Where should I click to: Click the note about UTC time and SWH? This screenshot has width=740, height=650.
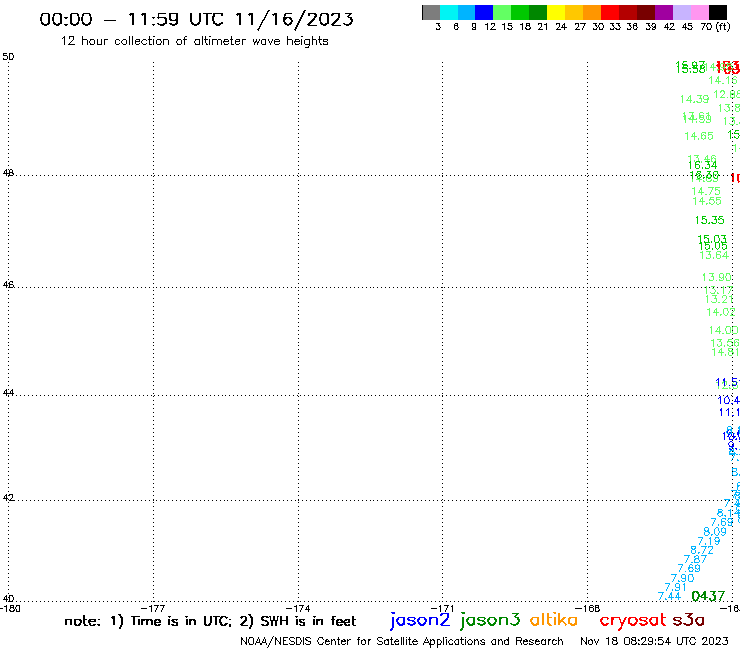click(x=210, y=621)
